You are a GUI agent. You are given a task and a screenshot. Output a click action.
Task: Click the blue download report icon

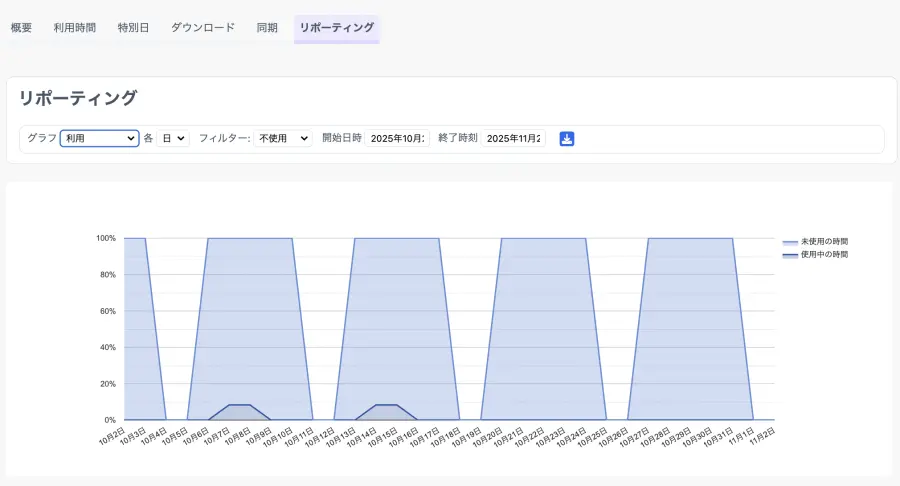pyautogui.click(x=567, y=139)
